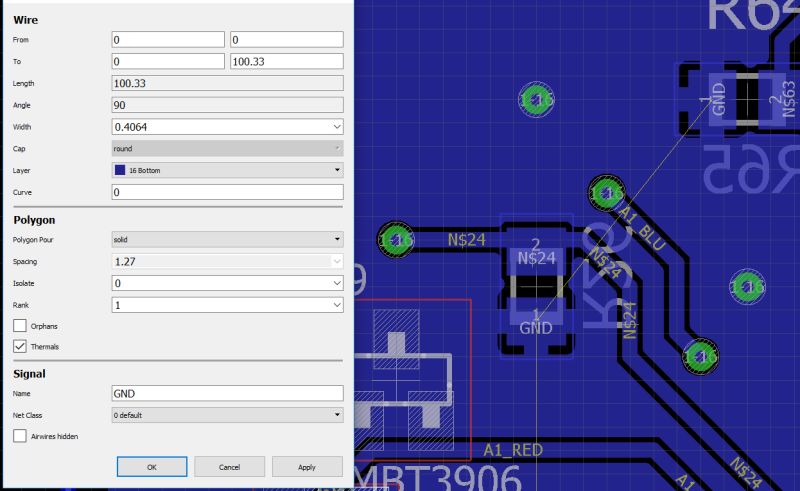Image resolution: width=800 pixels, height=491 pixels.
Task: Click the vertical N$24 trace label
Action: [630, 320]
